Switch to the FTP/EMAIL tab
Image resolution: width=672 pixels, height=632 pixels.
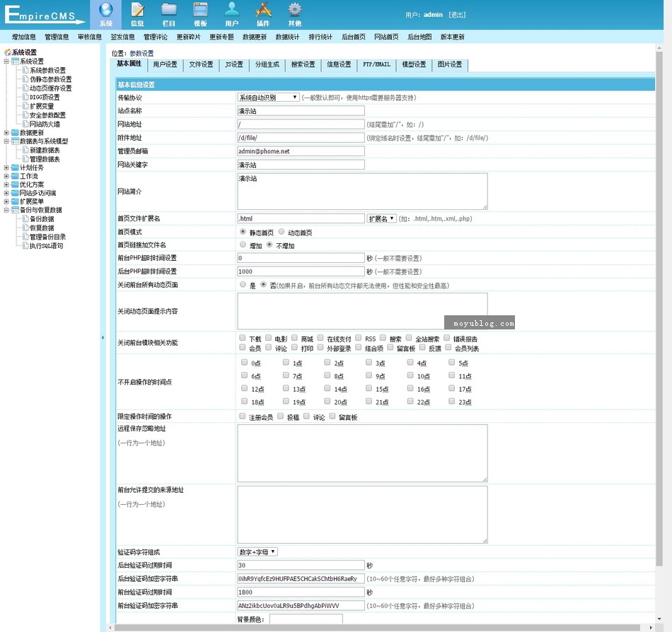pos(376,64)
